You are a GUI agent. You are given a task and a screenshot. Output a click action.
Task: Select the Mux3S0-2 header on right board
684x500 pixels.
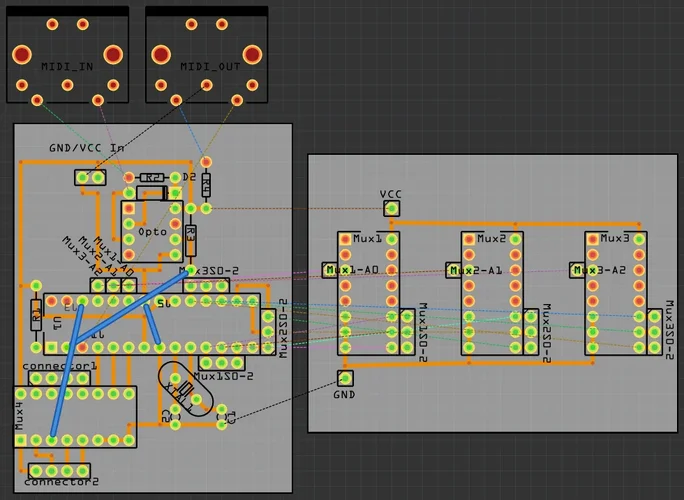coord(655,331)
